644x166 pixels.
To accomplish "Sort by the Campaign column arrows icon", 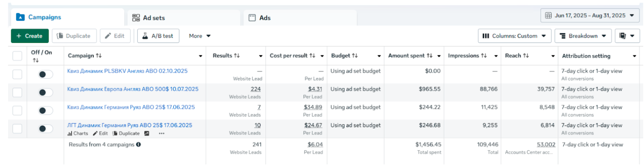I will coord(99,56).
